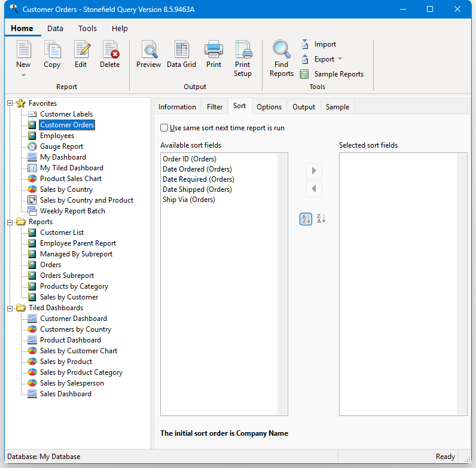Select Date Ordered (Orders) sort field
This screenshot has width=476, height=468.
[197, 169]
